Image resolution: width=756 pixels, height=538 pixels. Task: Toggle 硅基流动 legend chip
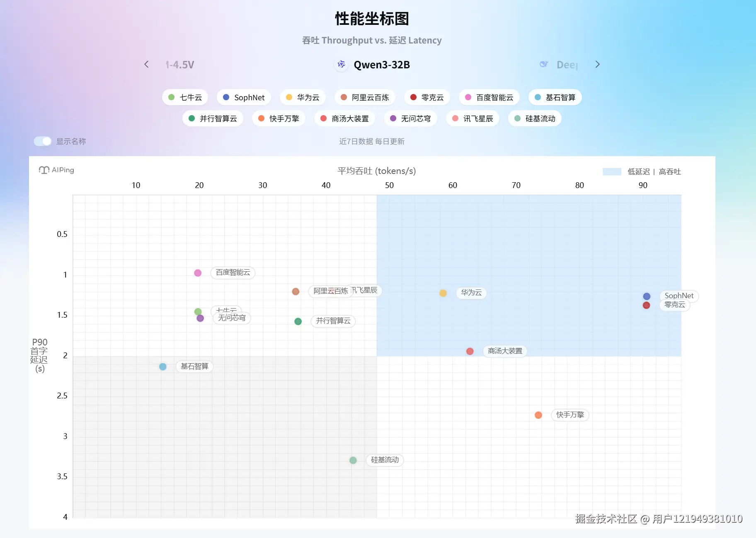(x=535, y=118)
